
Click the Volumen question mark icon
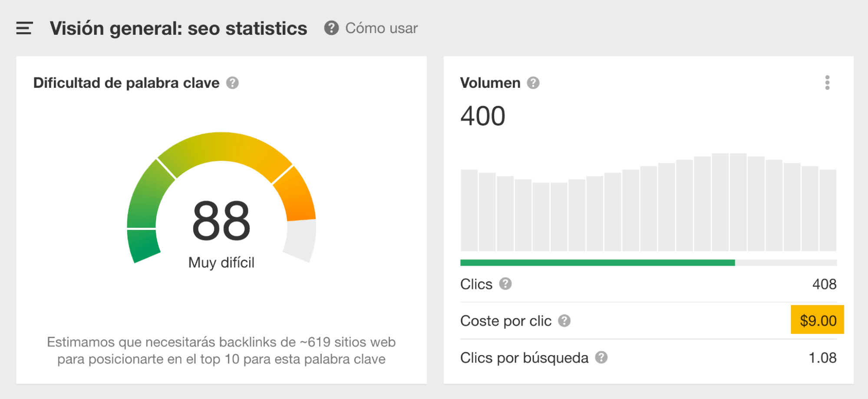pyautogui.click(x=533, y=82)
